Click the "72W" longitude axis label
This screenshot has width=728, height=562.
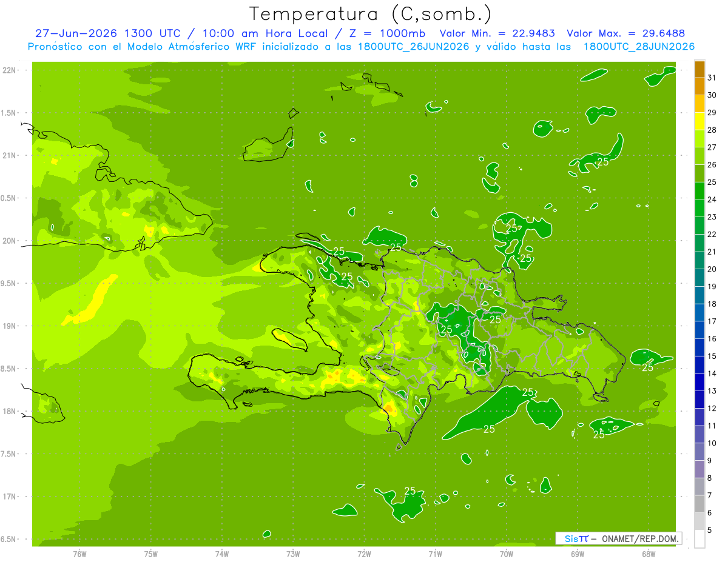pos(364,554)
